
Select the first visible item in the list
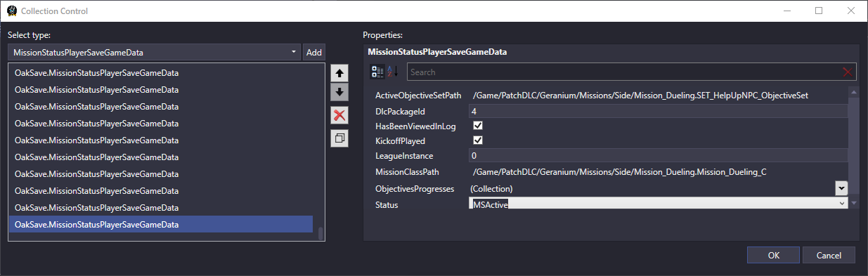click(161, 72)
